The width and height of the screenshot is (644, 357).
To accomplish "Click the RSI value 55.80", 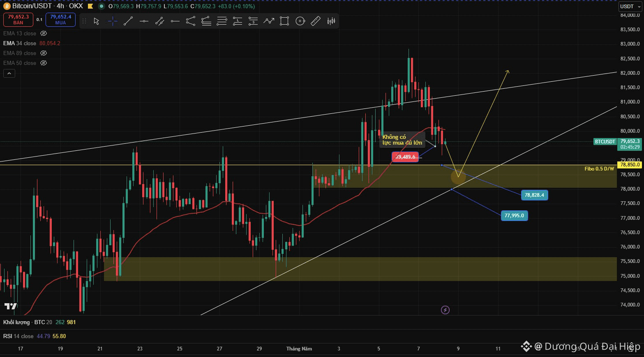I will (x=59, y=336).
